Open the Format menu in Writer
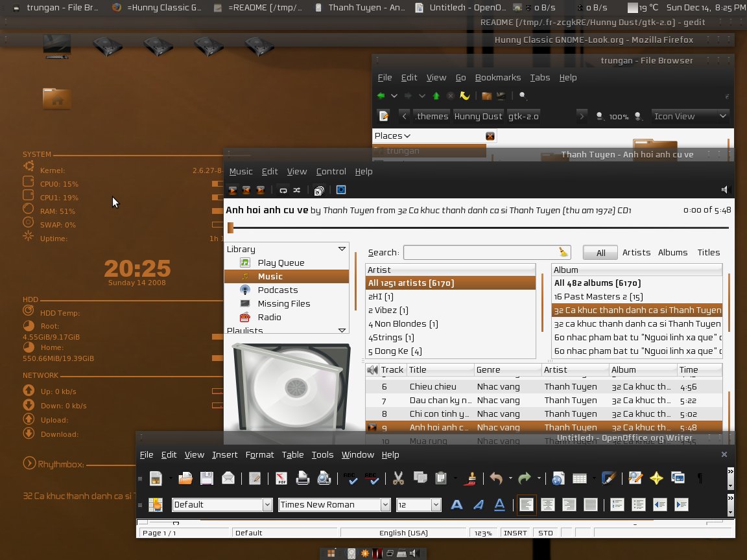 [x=259, y=455]
